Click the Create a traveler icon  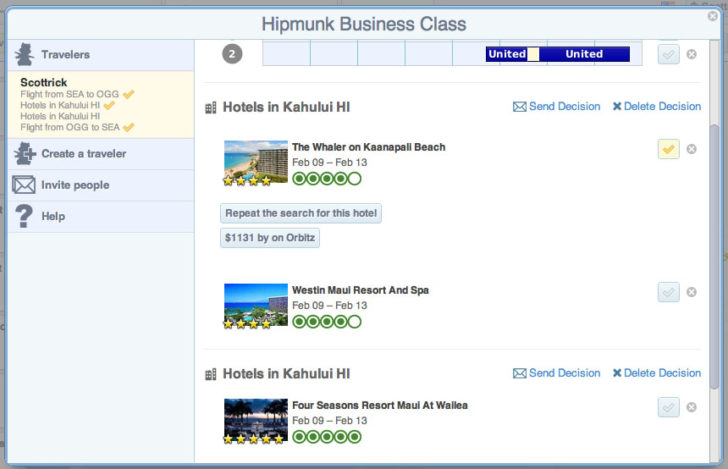coord(25,154)
